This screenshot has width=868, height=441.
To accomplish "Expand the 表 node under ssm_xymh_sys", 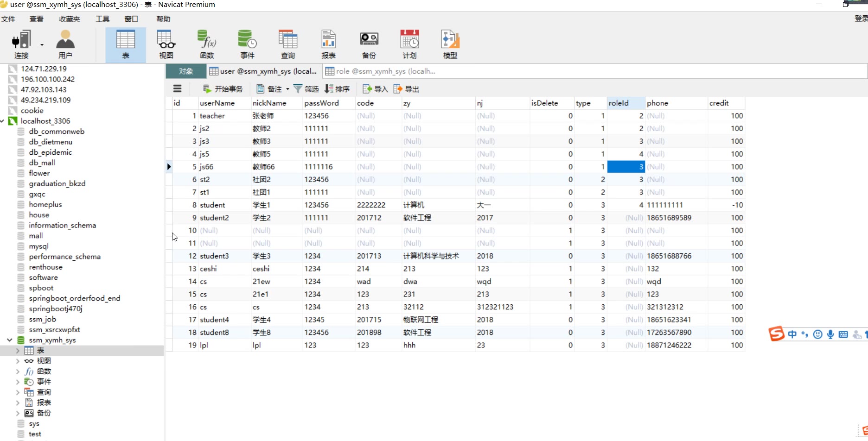I will (18, 351).
